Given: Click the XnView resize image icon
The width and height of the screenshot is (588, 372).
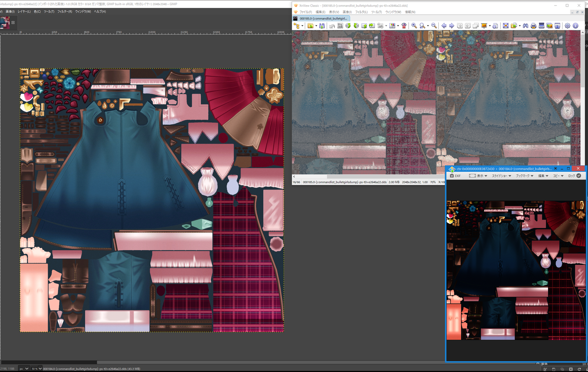Looking at the screenshot, I should pyautogui.click(x=380, y=26).
